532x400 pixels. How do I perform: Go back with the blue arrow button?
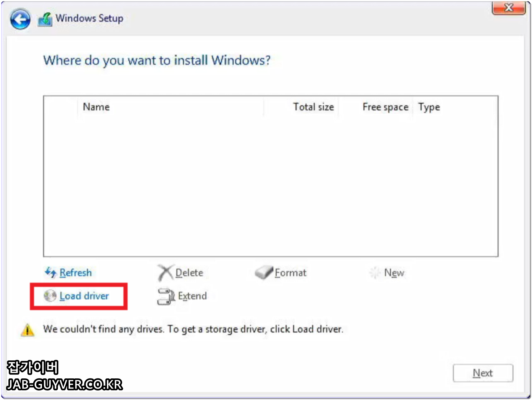(x=20, y=20)
